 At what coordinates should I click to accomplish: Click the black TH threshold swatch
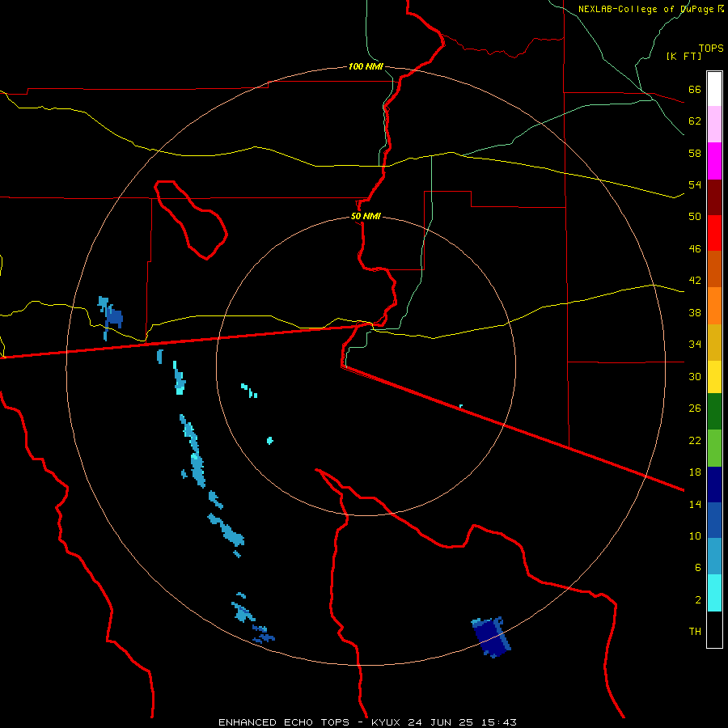point(714,629)
